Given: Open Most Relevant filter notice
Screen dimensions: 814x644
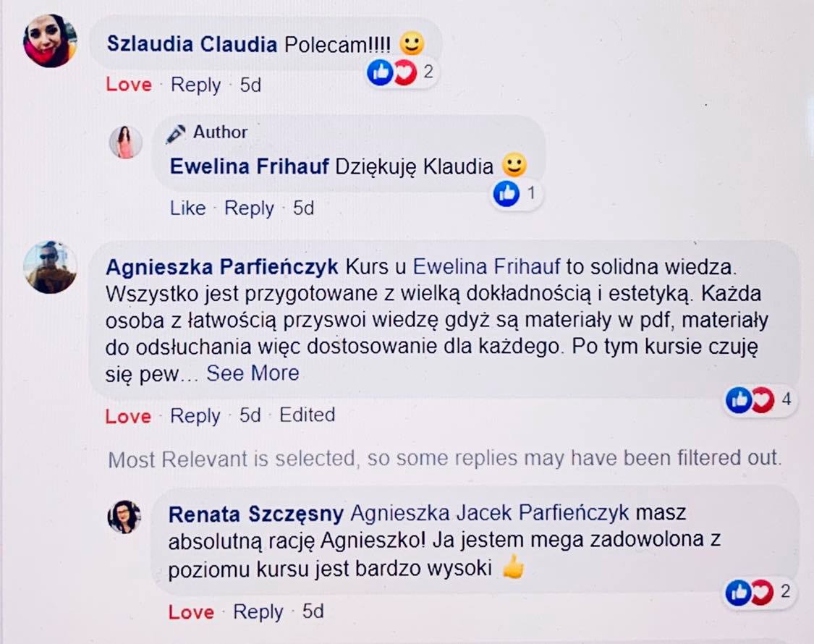Looking at the screenshot, I should (445, 459).
